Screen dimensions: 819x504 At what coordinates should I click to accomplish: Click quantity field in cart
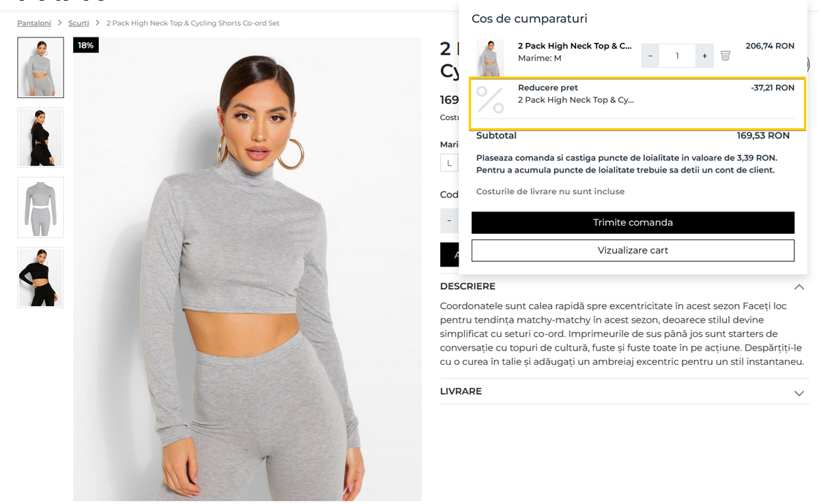tap(677, 56)
